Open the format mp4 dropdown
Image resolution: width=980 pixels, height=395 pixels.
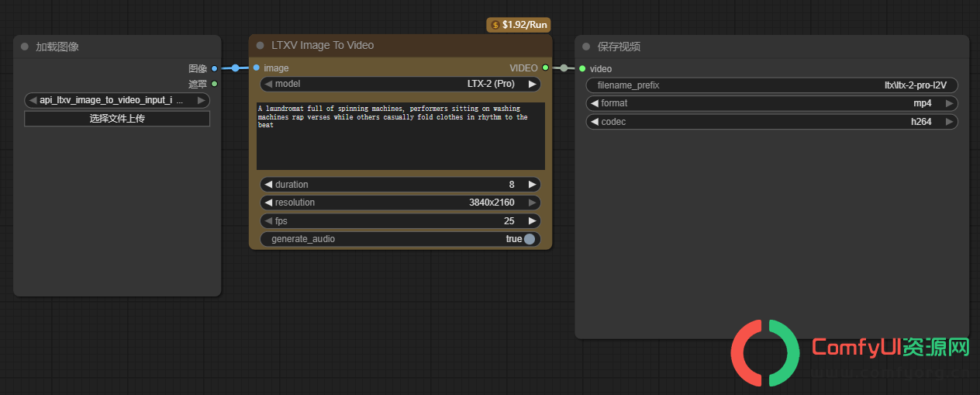click(772, 103)
